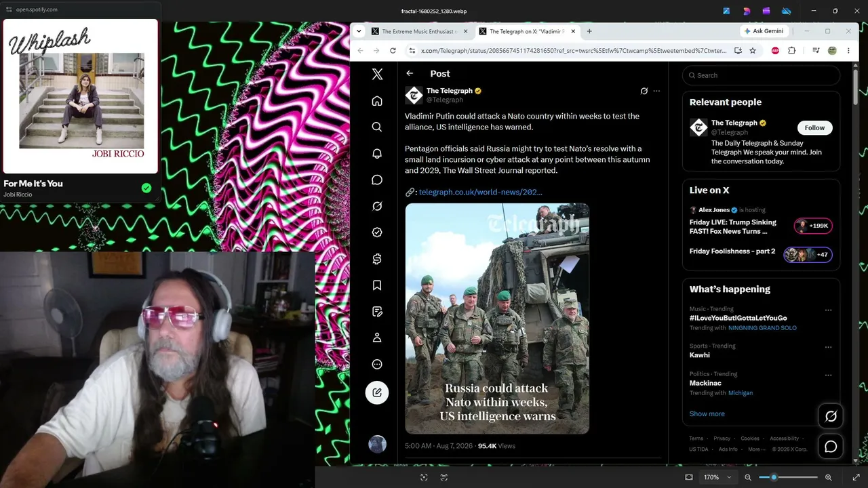This screenshot has height=488, width=868.
Task: Click the Chrome forward navigation arrow
Action: [376, 50]
